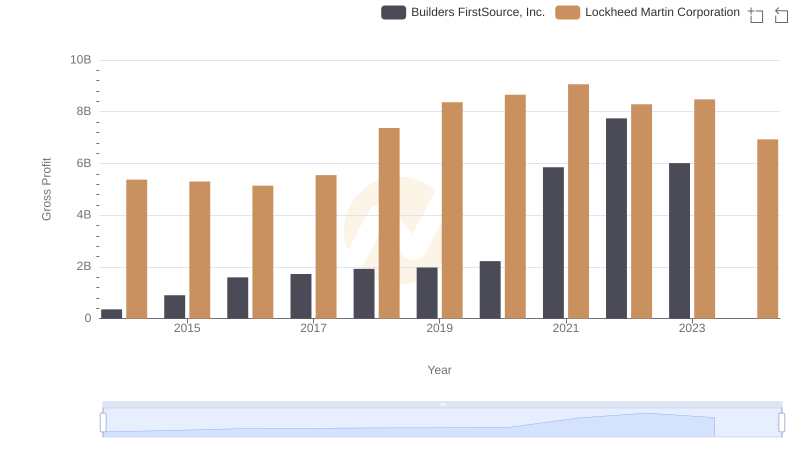Click the Lockheed Martin bar for 2022

[x=641, y=212]
